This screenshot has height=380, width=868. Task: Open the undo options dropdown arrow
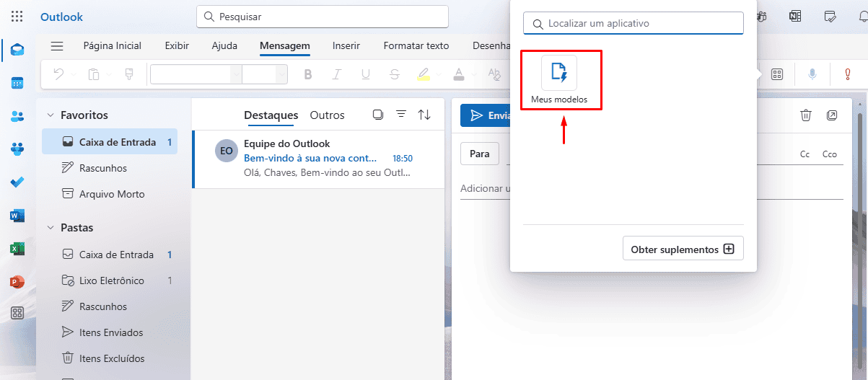click(74, 74)
